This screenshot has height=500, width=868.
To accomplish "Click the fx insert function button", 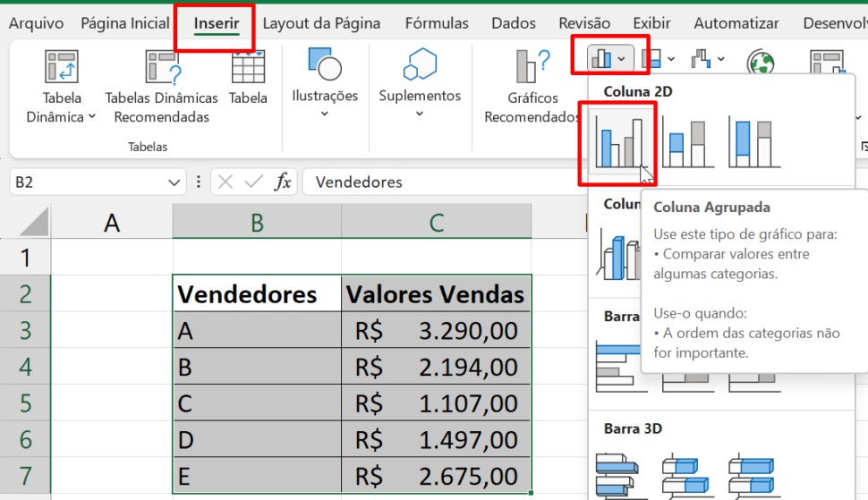I will point(283,182).
